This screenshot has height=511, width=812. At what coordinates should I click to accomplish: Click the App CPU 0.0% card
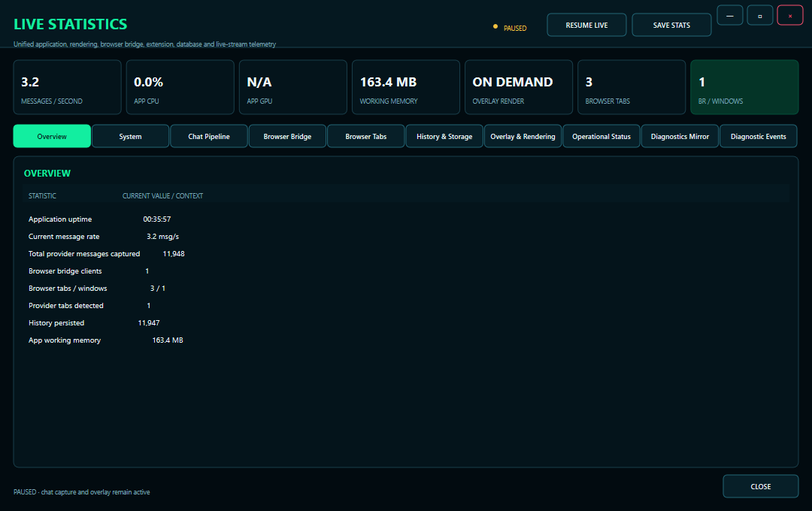(180, 87)
